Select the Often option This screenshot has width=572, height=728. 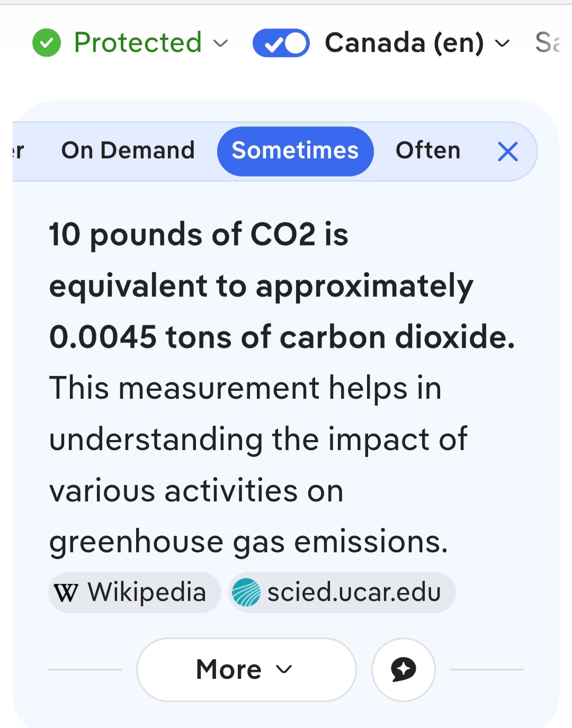tap(428, 151)
